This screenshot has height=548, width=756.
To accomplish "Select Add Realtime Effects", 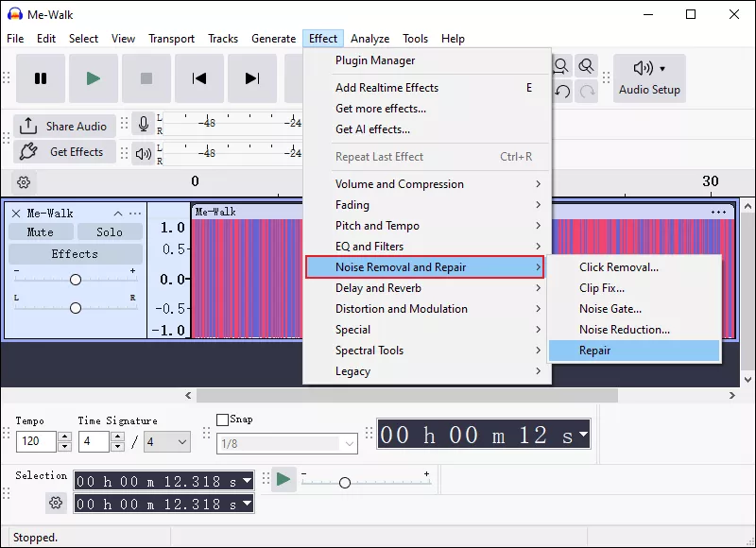I will [427, 88].
